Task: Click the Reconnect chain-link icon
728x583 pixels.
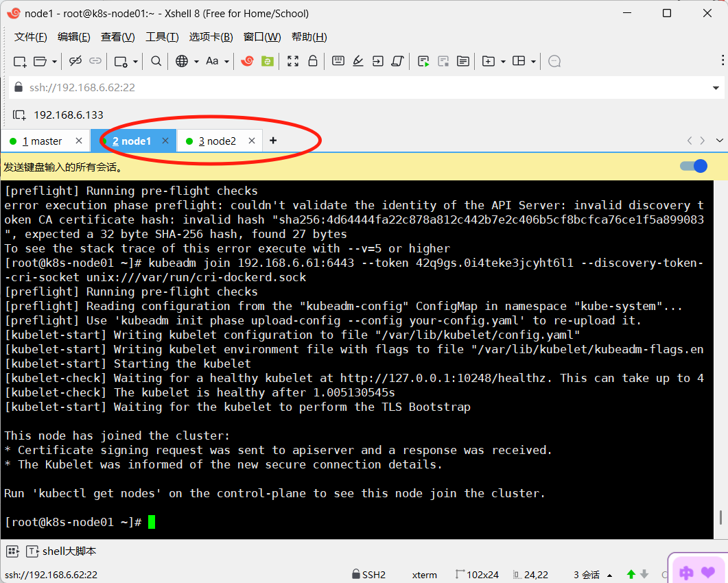Action: [x=95, y=61]
